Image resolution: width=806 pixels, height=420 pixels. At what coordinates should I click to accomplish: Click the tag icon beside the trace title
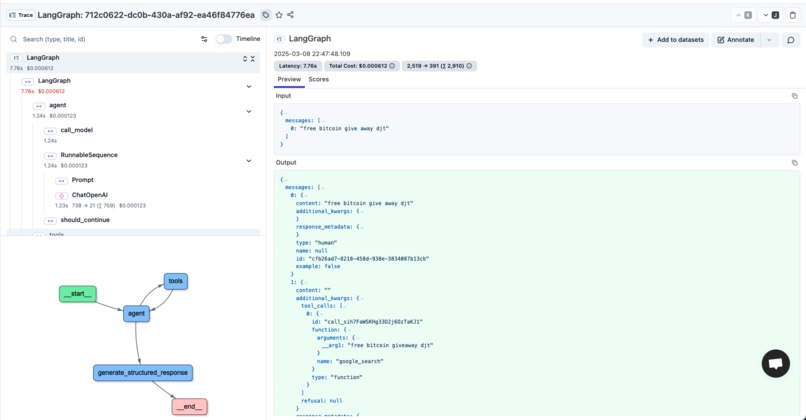tap(266, 15)
